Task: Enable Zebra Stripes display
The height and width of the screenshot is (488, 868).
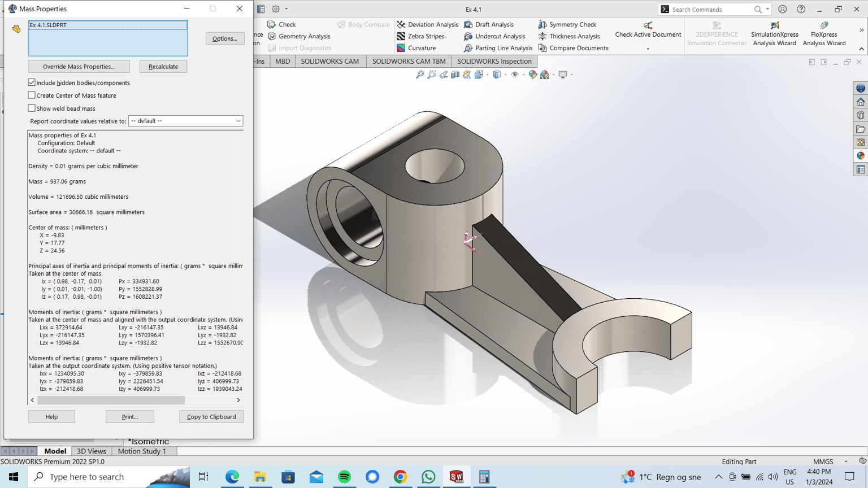Action: (420, 36)
